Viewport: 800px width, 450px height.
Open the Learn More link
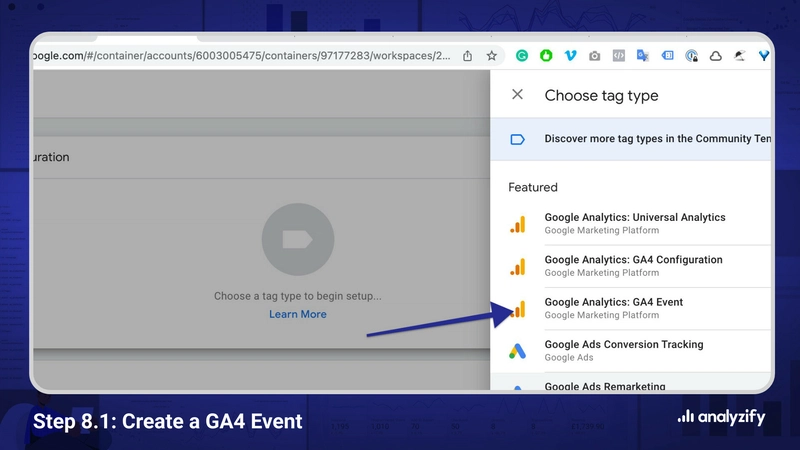[297, 314]
